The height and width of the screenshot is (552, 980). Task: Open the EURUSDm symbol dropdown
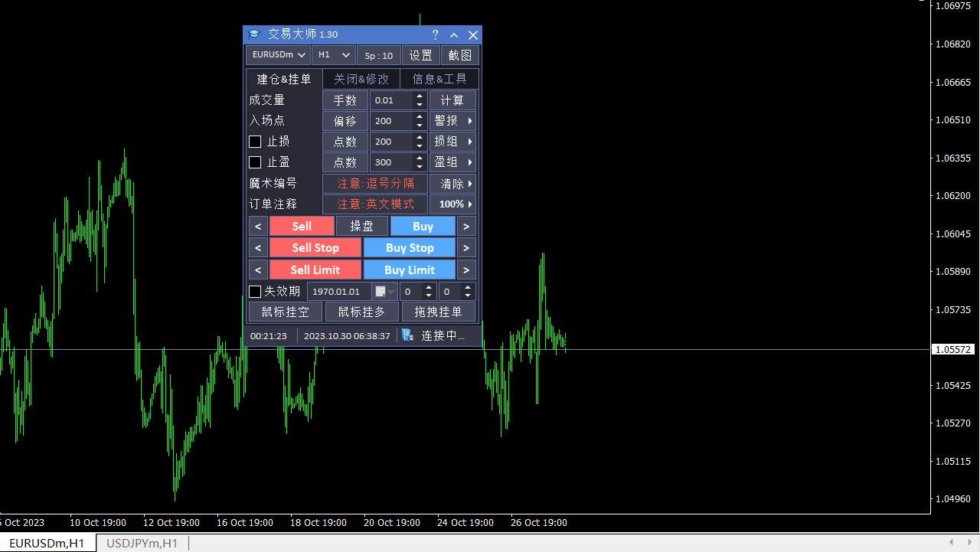278,55
